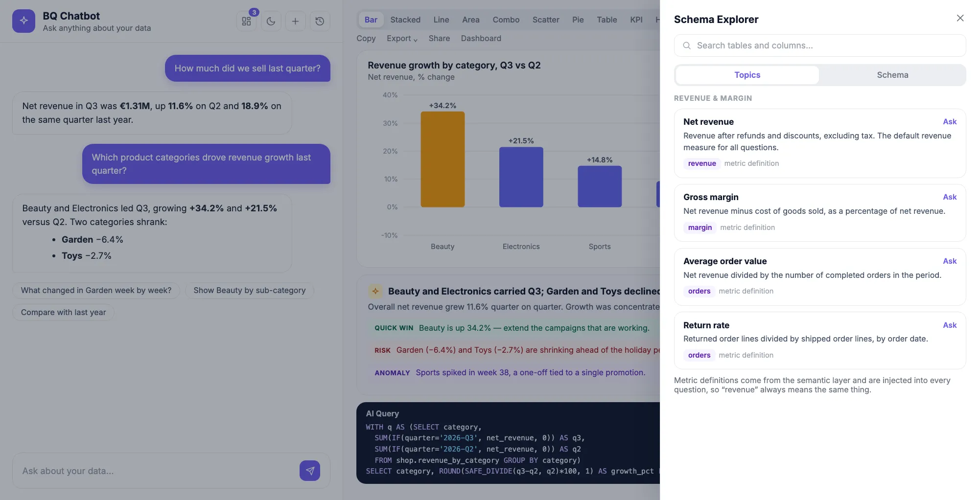
Task: Click the BQ Chatbot sparkle logo icon
Action: pos(23,21)
